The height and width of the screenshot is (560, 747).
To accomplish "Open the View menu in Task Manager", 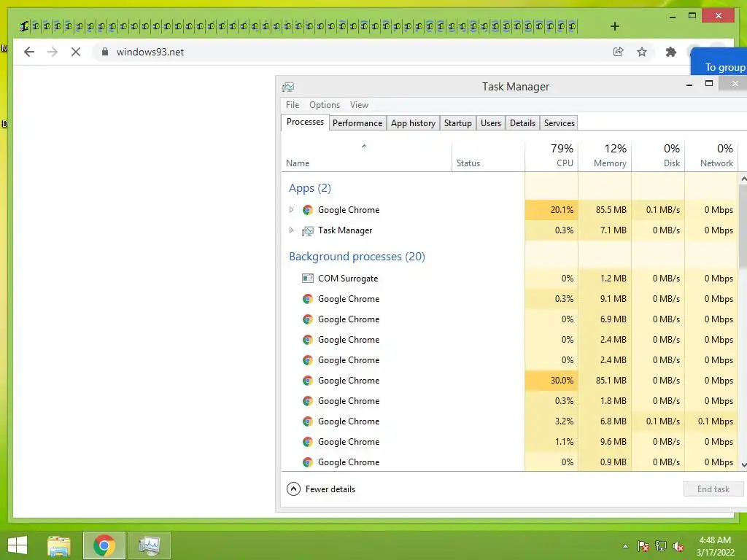I will coord(359,105).
